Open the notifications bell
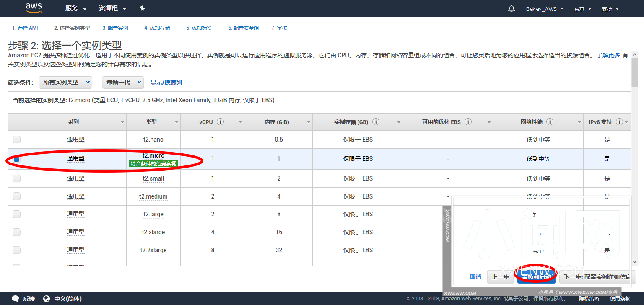The width and height of the screenshot is (644, 305). tap(512, 9)
